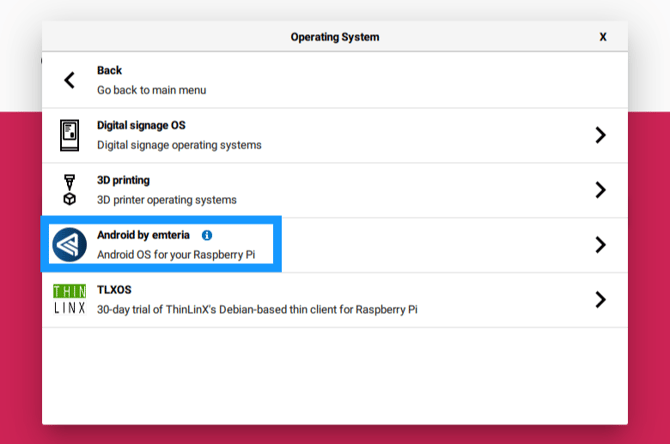Click the 3D printing nozzle icon

(x=69, y=190)
